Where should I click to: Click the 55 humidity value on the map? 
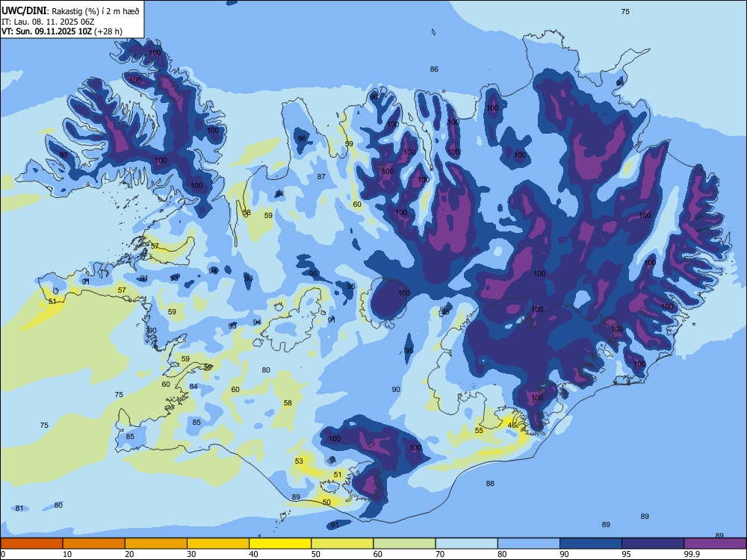click(x=479, y=431)
